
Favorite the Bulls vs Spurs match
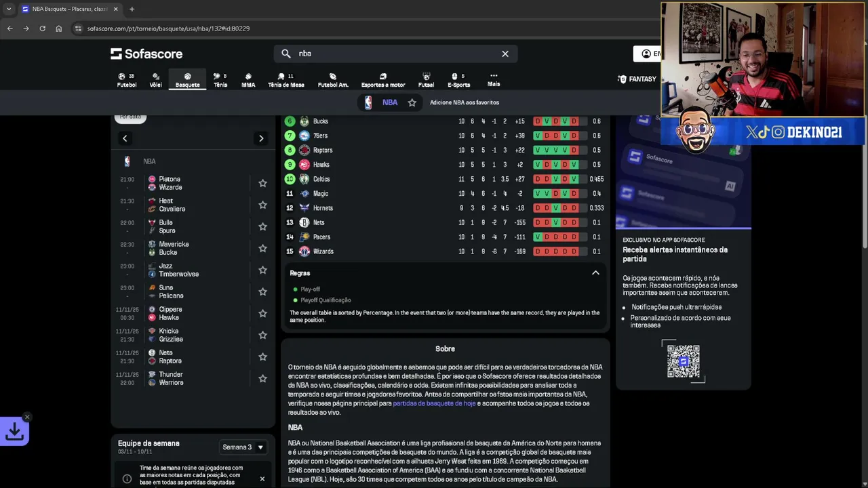coord(262,226)
